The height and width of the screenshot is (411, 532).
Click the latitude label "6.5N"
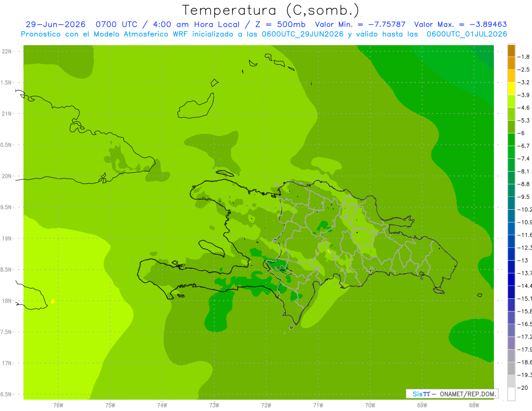tap(7, 395)
